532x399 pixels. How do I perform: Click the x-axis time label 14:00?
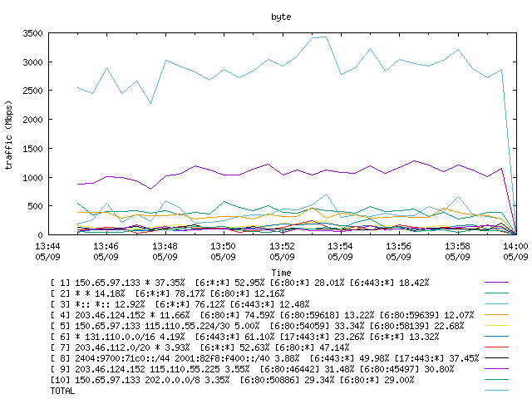point(515,246)
